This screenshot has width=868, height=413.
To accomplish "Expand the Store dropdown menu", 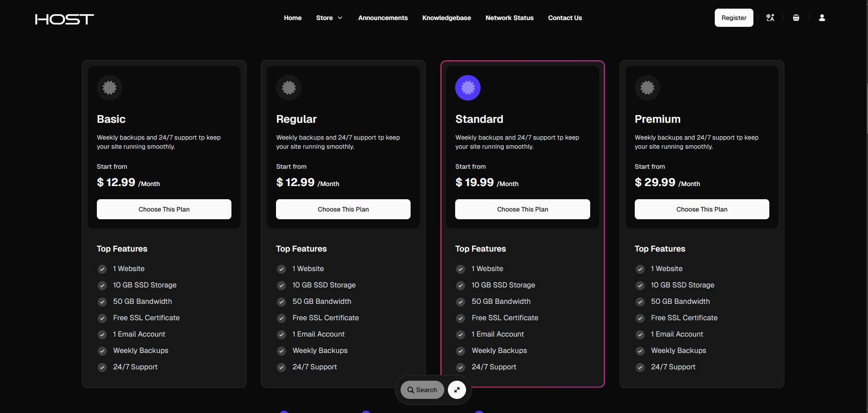I will click(x=329, y=18).
